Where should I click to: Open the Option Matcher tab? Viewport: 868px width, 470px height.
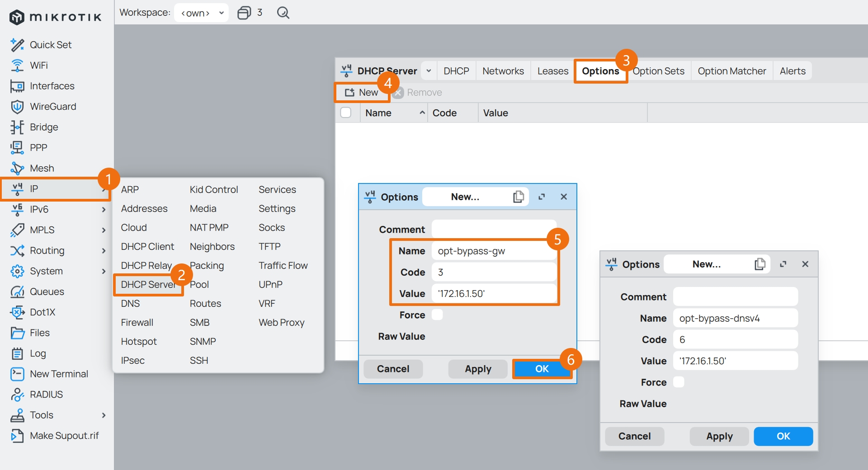pyautogui.click(x=731, y=71)
